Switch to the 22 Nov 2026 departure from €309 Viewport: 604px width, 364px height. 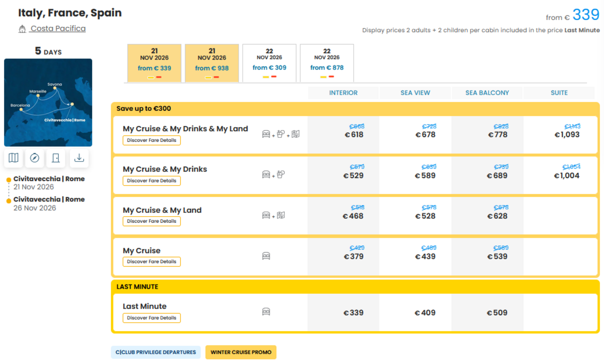pyautogui.click(x=269, y=63)
